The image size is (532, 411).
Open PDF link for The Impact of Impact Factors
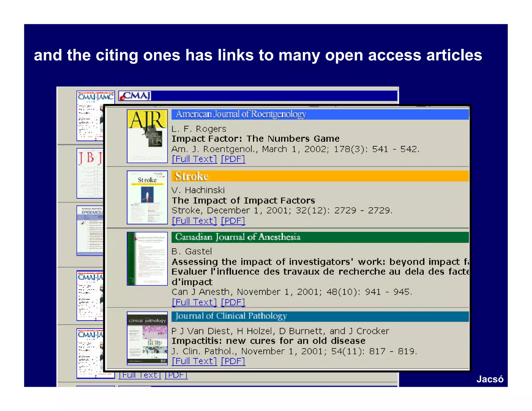233,221
